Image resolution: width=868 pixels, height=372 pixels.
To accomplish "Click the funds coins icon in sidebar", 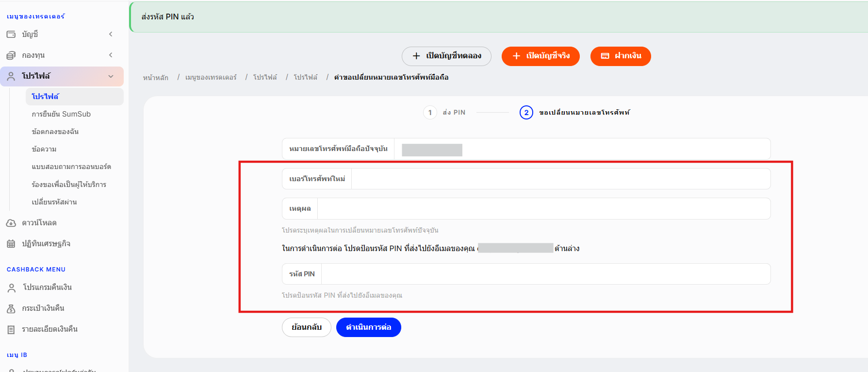I will [x=11, y=55].
